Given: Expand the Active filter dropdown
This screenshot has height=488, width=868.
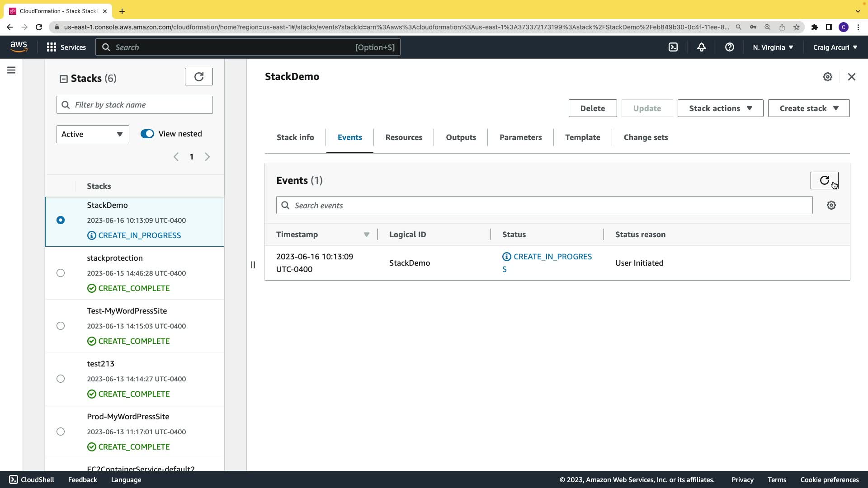Looking at the screenshot, I should pyautogui.click(x=93, y=134).
